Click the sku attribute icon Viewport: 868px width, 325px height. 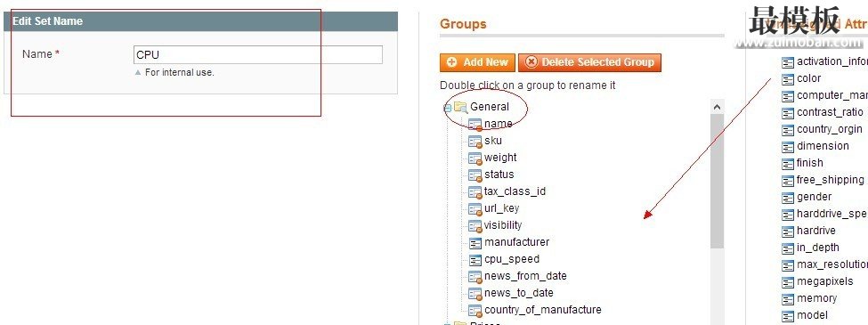point(475,142)
